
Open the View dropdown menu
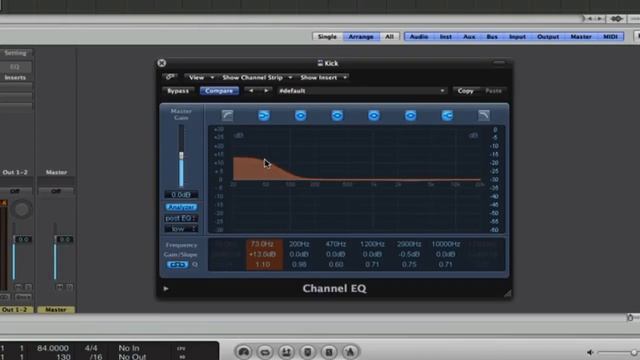point(200,77)
